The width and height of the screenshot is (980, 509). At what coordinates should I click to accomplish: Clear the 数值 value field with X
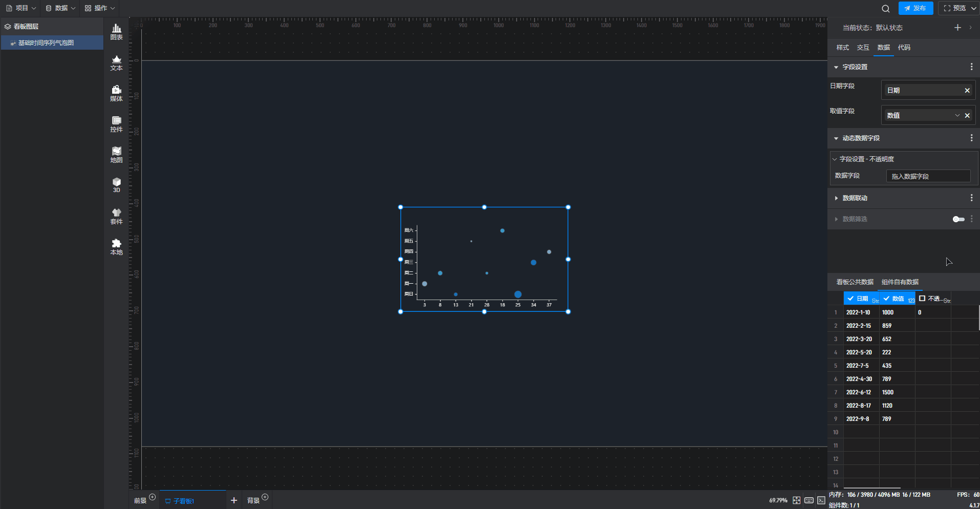pos(967,116)
